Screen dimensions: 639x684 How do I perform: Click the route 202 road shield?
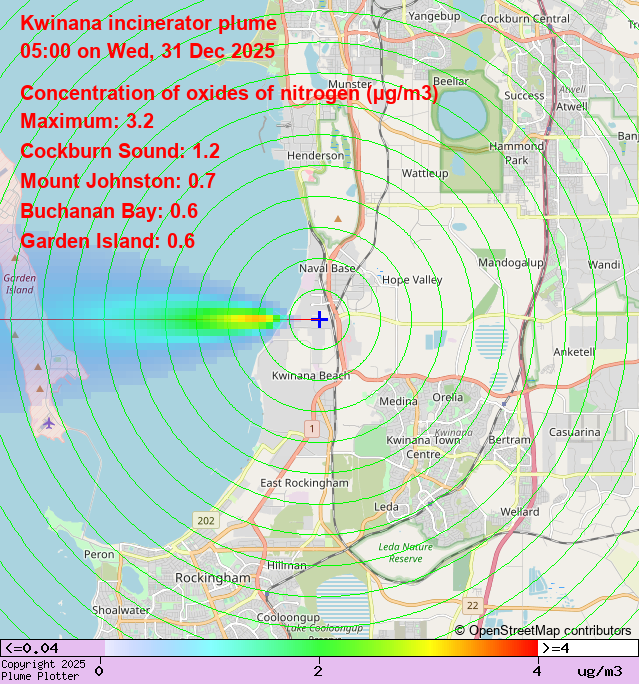tap(206, 521)
